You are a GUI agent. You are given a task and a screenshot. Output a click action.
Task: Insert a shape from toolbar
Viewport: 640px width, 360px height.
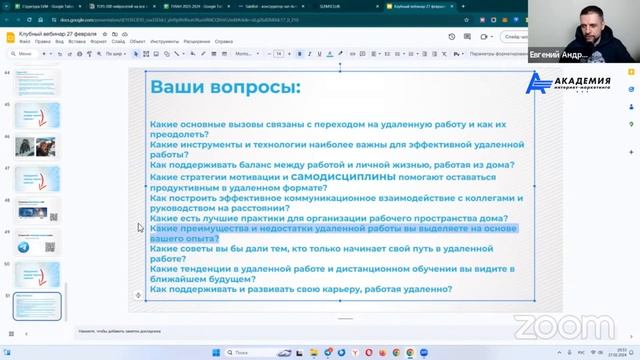click(167, 54)
